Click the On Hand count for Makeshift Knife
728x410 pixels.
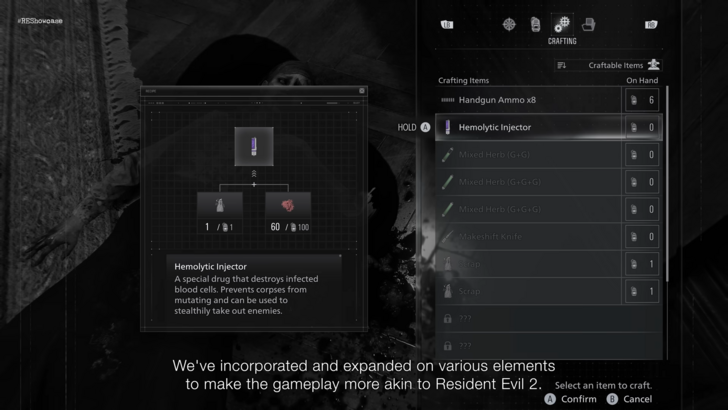pos(642,237)
